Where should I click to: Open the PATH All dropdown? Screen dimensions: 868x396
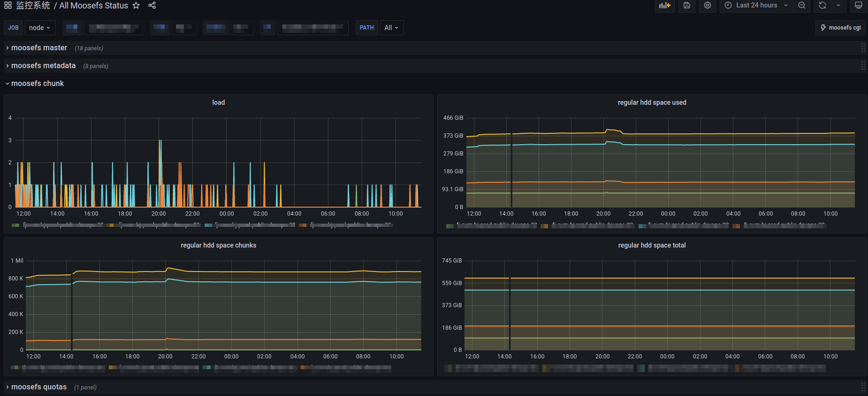pyautogui.click(x=391, y=28)
